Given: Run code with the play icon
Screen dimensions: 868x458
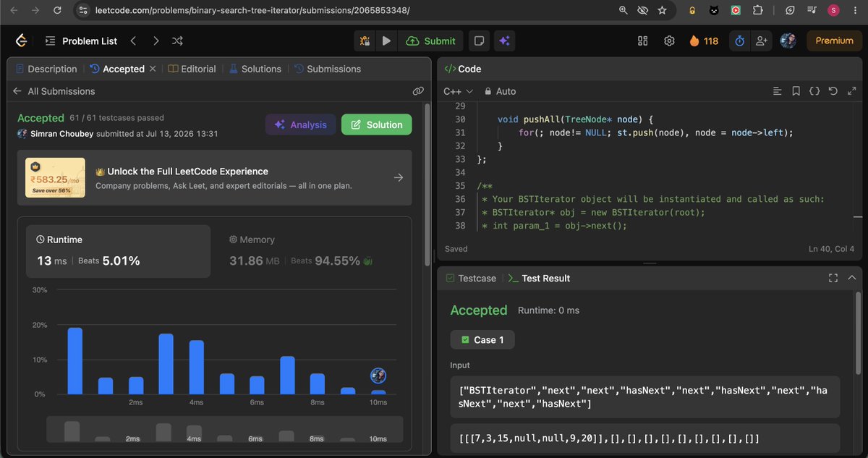Looking at the screenshot, I should (386, 41).
